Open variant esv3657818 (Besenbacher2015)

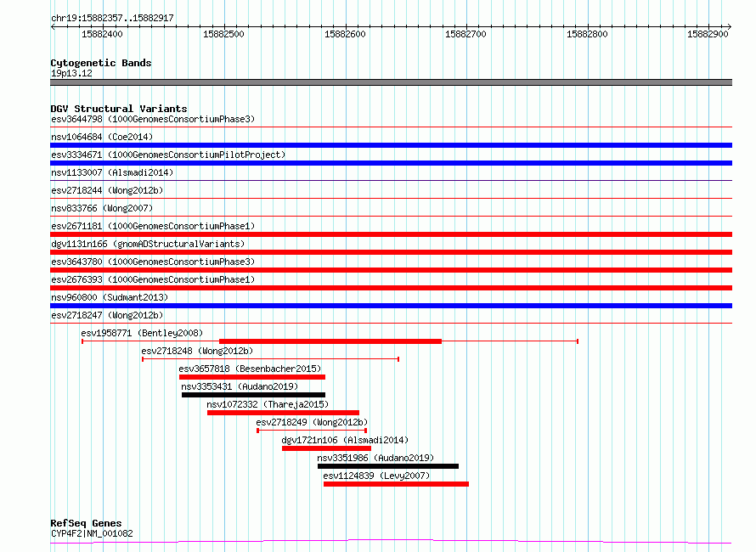point(250,369)
